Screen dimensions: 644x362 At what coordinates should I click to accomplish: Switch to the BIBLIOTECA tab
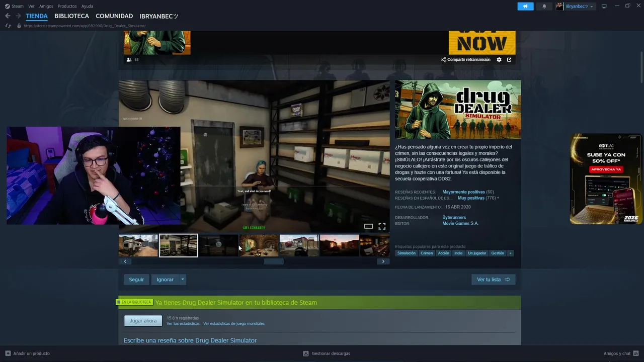[x=71, y=16]
